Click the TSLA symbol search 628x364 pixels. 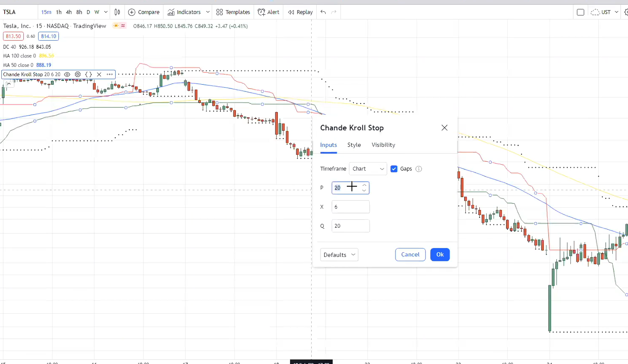[9, 12]
